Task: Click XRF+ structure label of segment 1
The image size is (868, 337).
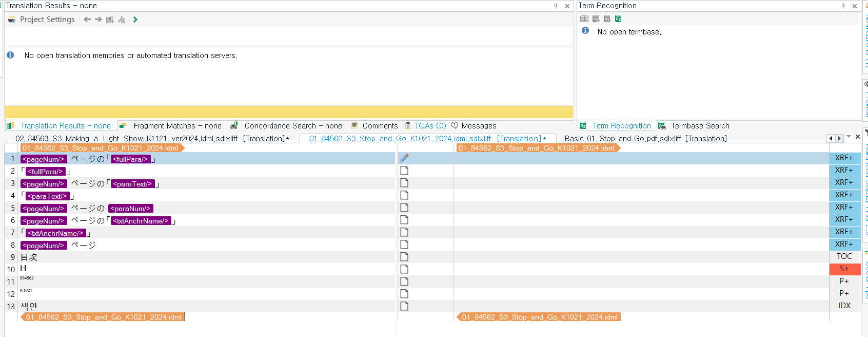Action: click(844, 158)
